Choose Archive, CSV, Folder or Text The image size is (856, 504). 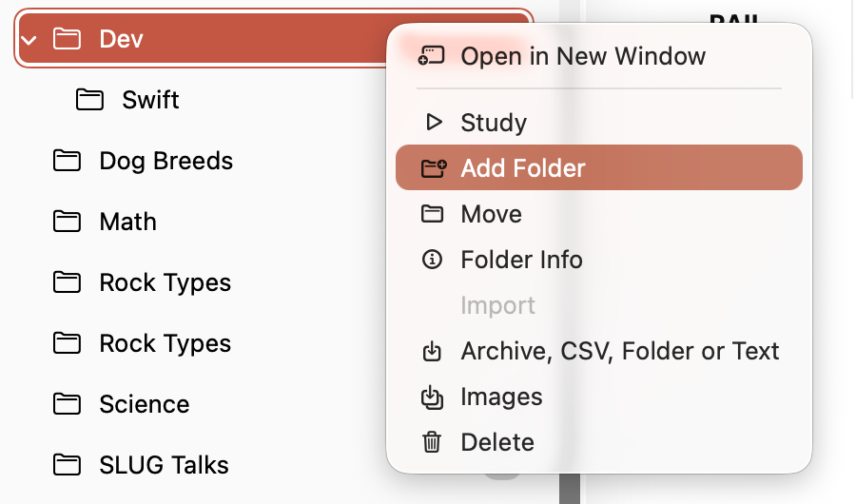(599, 351)
